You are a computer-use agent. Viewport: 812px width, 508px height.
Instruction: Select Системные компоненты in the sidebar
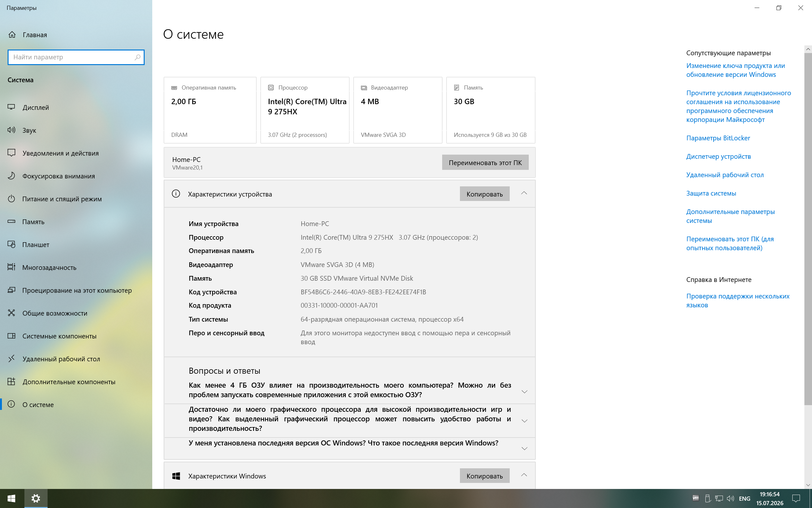point(76,336)
